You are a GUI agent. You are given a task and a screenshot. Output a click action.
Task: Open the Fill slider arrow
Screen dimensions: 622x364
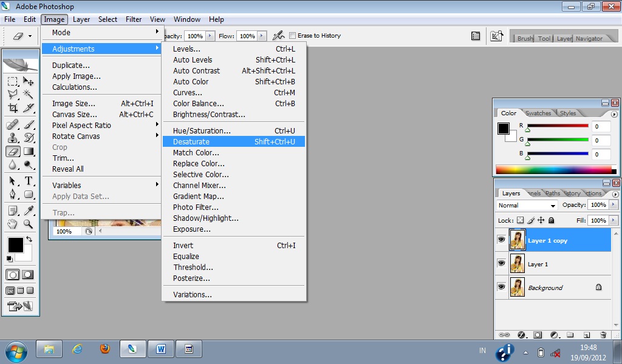click(613, 220)
